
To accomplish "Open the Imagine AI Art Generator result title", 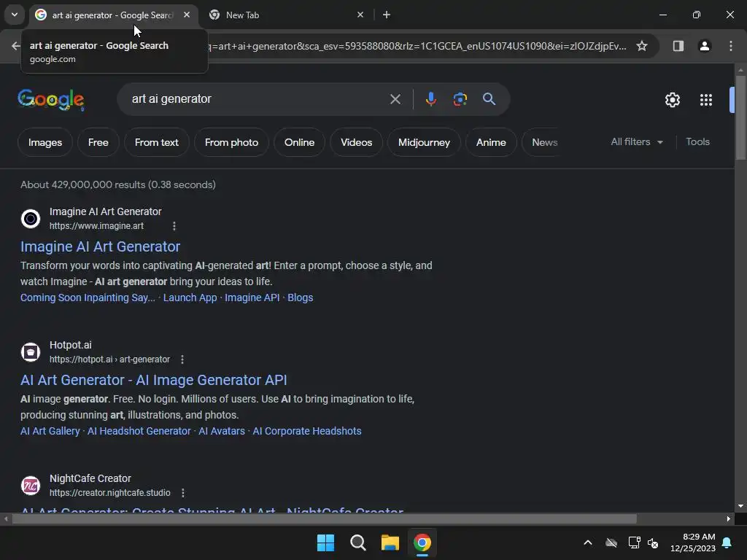I will pyautogui.click(x=100, y=246).
